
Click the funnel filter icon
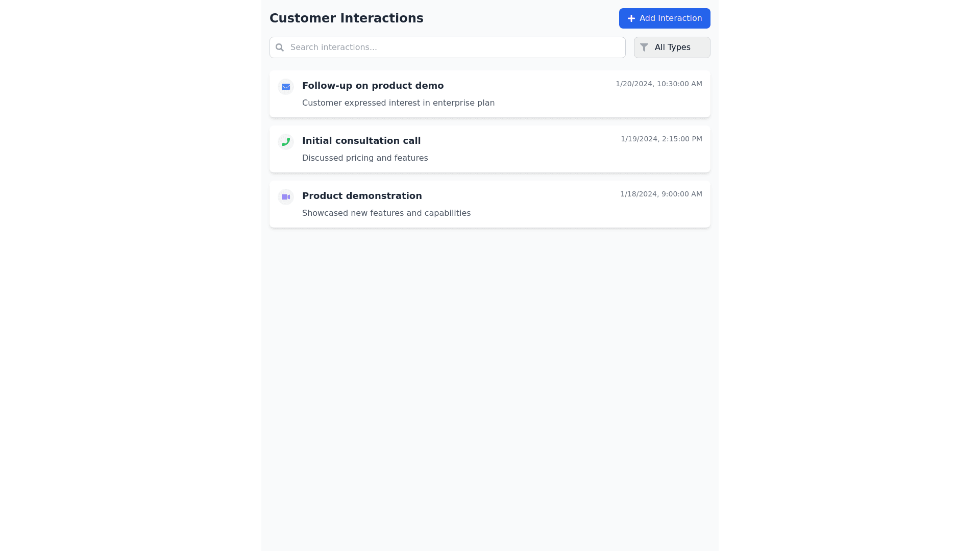click(x=644, y=47)
